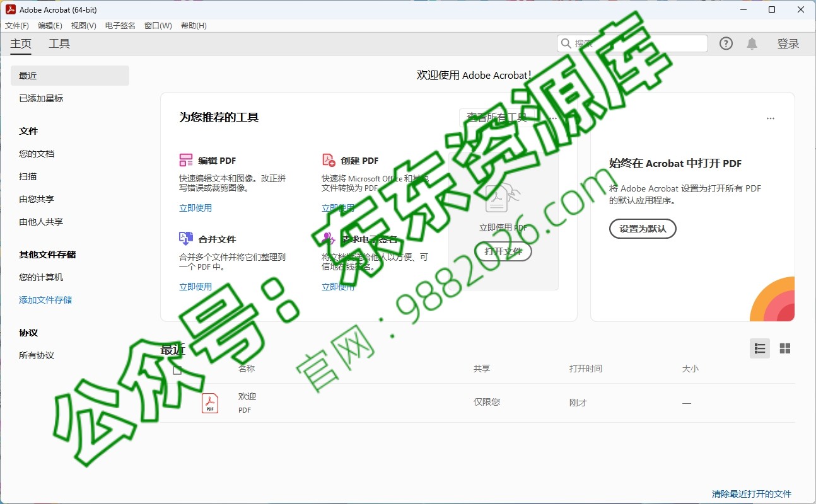Click the notification bell icon
This screenshot has width=816, height=504.
pyautogui.click(x=752, y=43)
